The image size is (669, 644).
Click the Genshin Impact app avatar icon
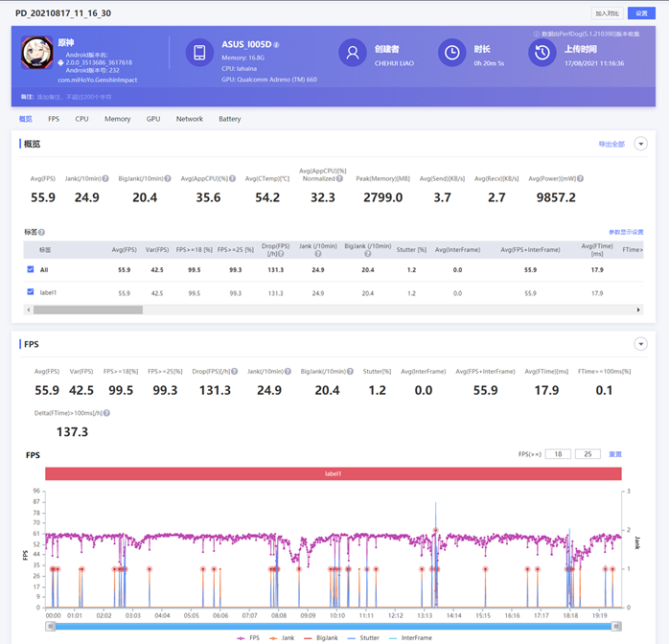coord(37,54)
